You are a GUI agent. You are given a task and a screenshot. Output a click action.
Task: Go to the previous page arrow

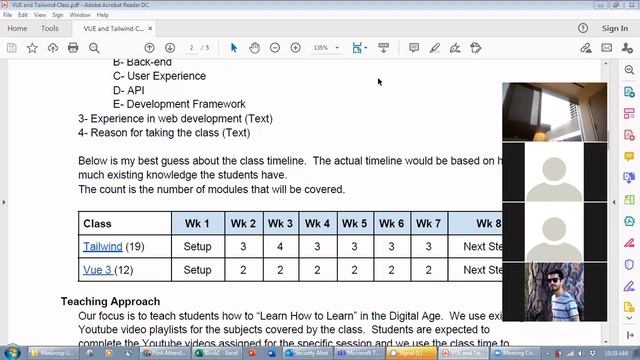149,48
